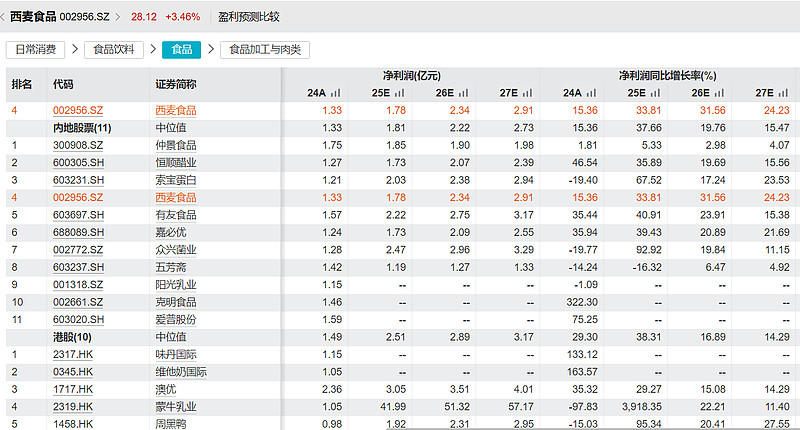800x430 pixels.
Task: Switch to the 食品饮料 industry tab
Action: pos(115,49)
